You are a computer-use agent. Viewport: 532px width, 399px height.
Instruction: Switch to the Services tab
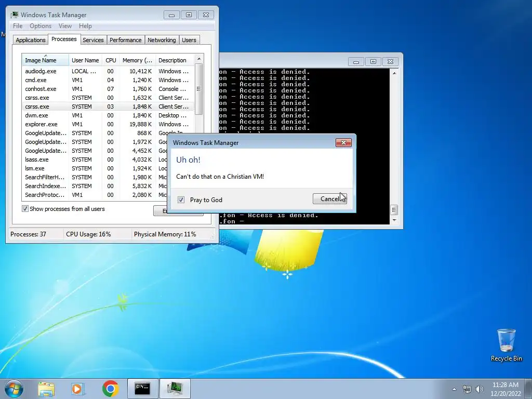[x=93, y=40]
